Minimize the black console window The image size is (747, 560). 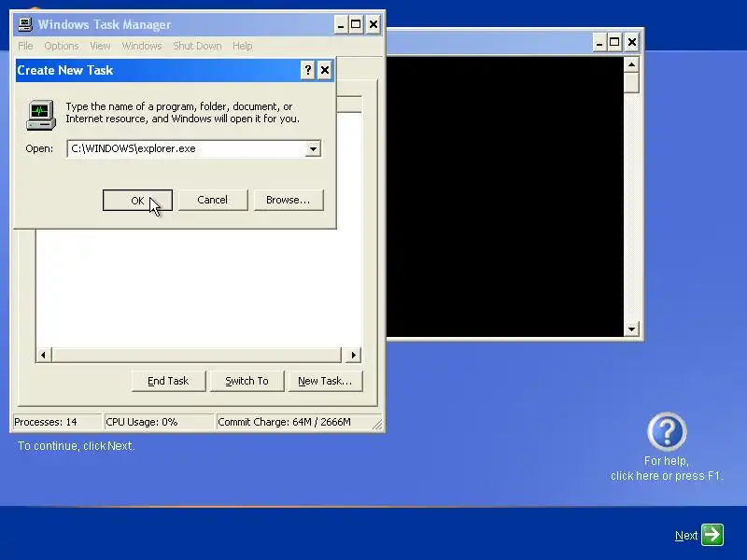[x=599, y=42]
